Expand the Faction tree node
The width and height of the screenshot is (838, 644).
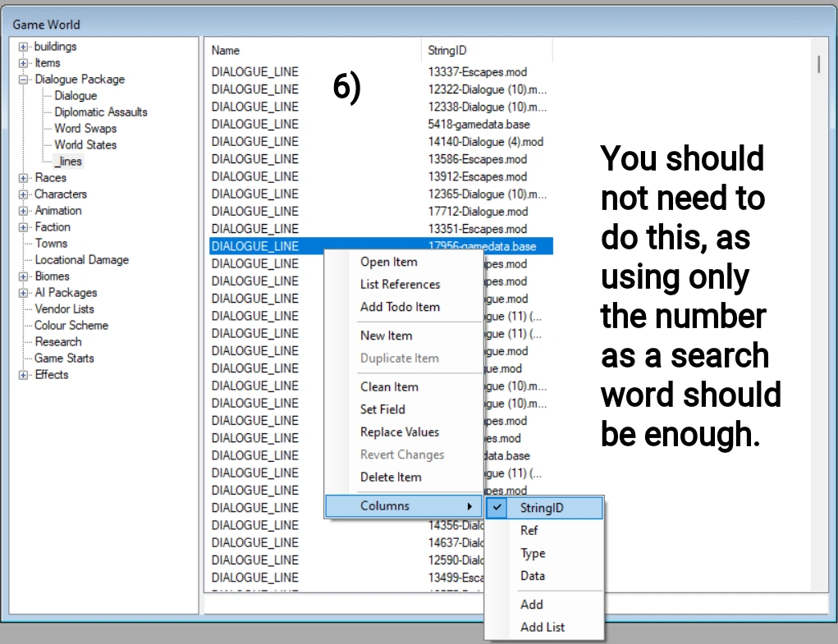pyautogui.click(x=23, y=227)
